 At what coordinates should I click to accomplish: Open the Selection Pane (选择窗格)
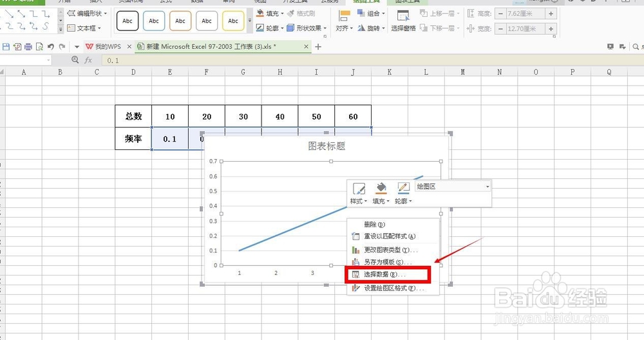[x=403, y=21]
